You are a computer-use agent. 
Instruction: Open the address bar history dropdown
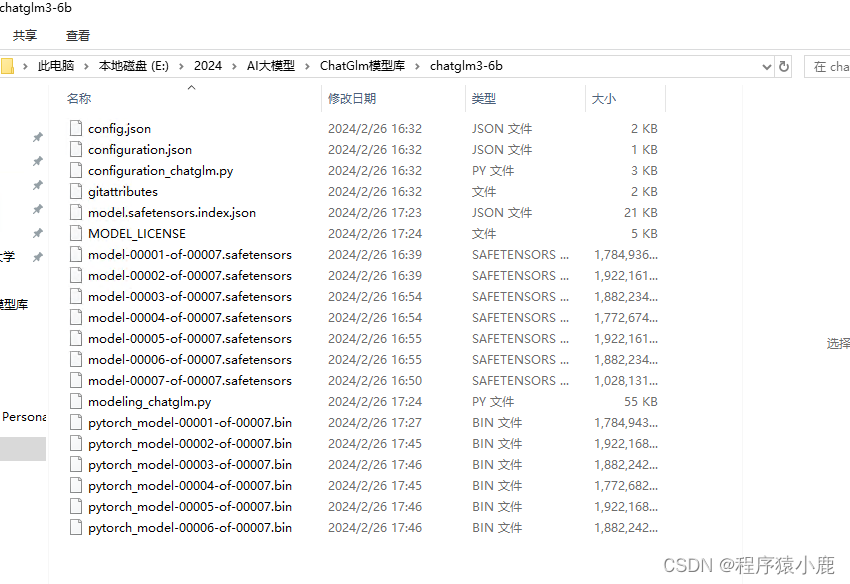click(767, 67)
